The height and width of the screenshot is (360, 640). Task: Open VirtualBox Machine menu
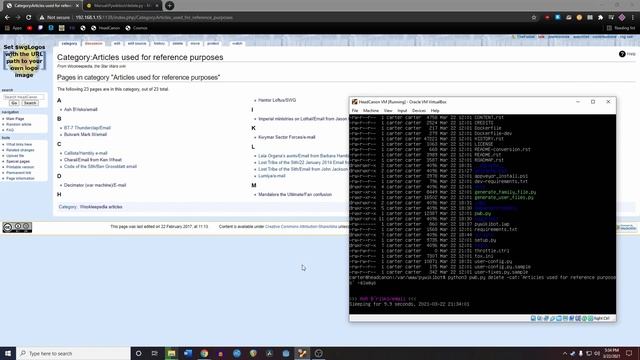371,111
